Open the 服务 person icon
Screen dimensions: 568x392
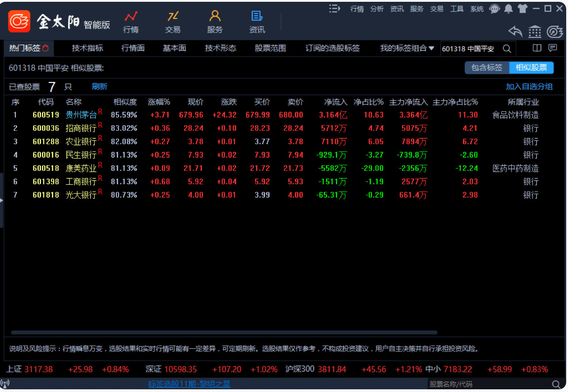point(215,16)
